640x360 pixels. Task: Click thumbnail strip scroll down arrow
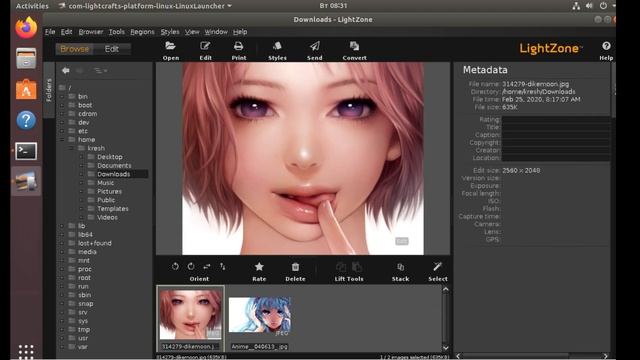pos(445,348)
